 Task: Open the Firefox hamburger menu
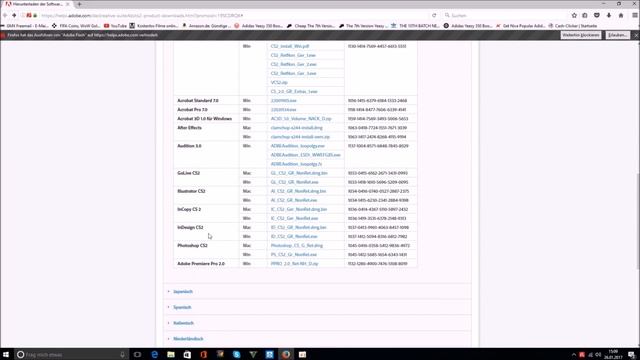pos(635,16)
